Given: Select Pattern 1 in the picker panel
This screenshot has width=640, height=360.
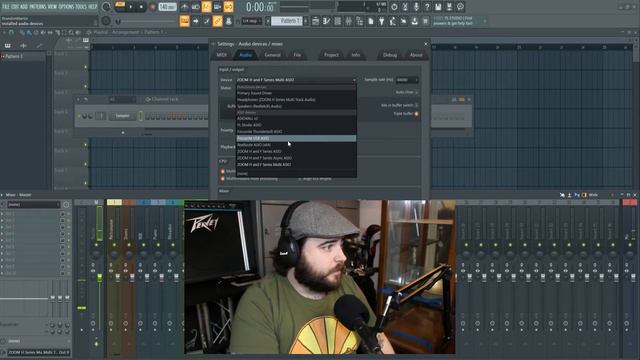Looking at the screenshot, I should click(x=23, y=56).
